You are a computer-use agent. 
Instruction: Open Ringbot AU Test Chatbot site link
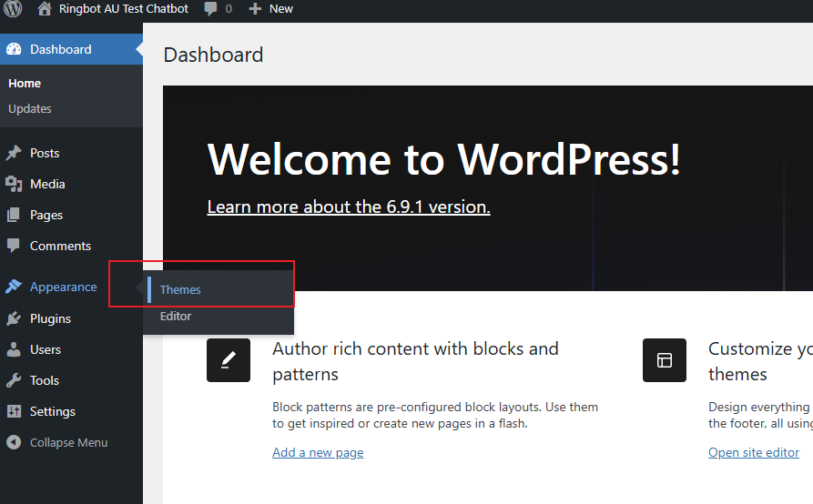124,9
